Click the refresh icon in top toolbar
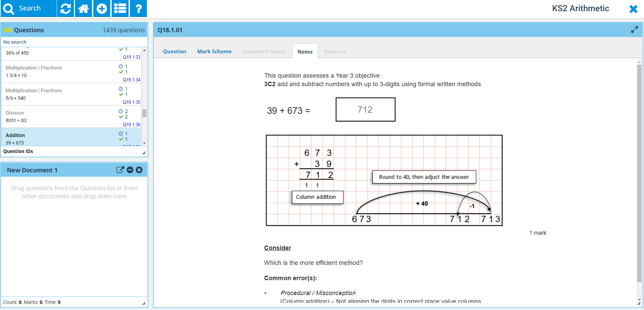Image resolution: width=644 pixels, height=310 pixels. [65, 8]
